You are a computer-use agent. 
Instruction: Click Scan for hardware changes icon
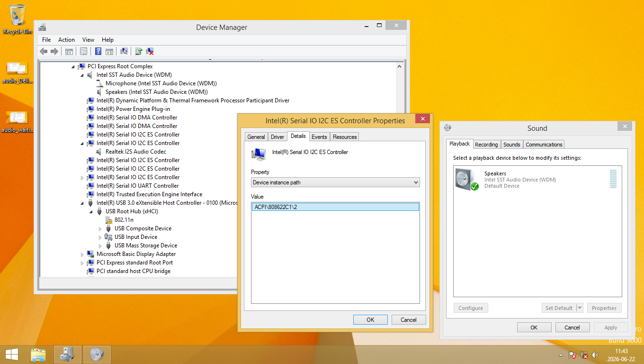coord(124,51)
